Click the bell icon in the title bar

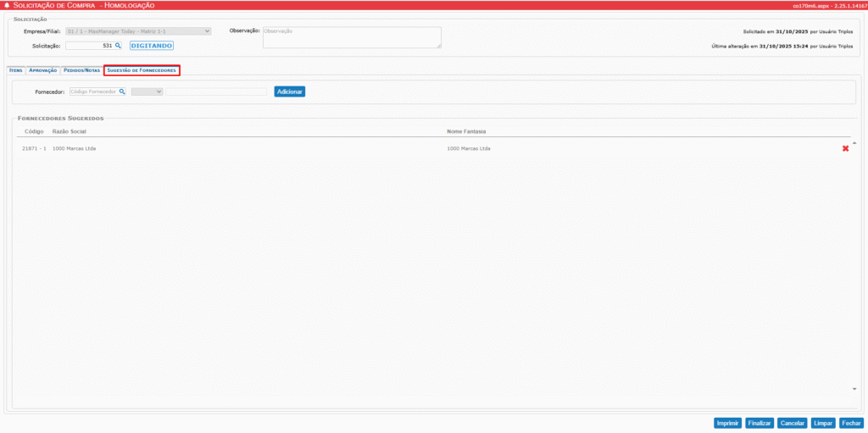[x=8, y=6]
